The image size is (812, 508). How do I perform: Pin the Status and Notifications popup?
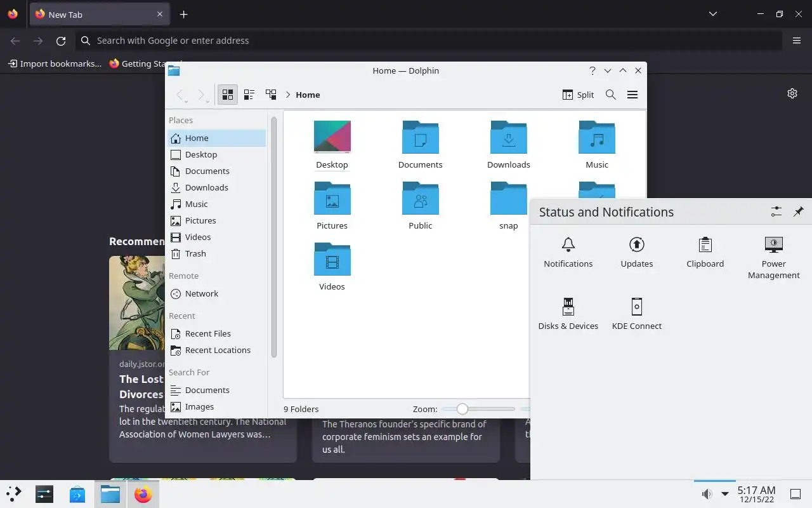[x=799, y=212]
